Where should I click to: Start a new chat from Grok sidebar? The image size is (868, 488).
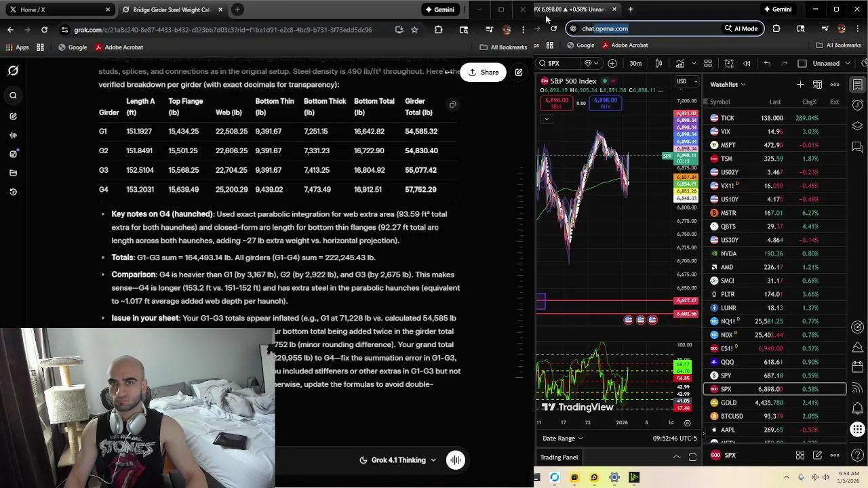[13, 116]
